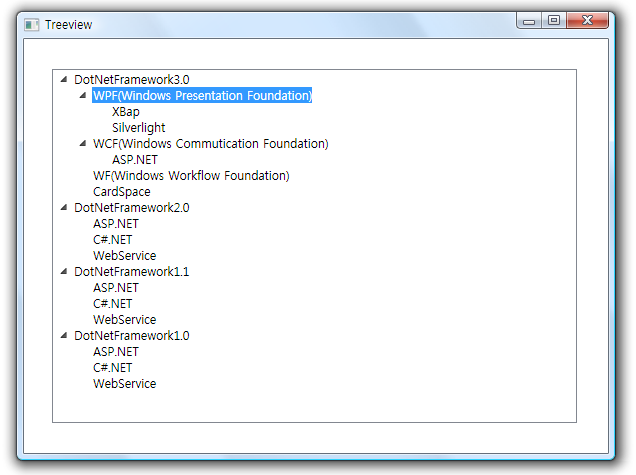Select WebService under DotNetFramework2.0

125,256
